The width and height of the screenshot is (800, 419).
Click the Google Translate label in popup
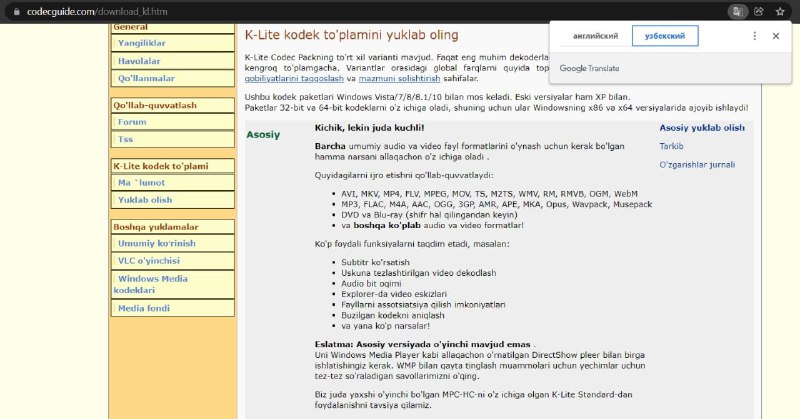[x=589, y=68]
